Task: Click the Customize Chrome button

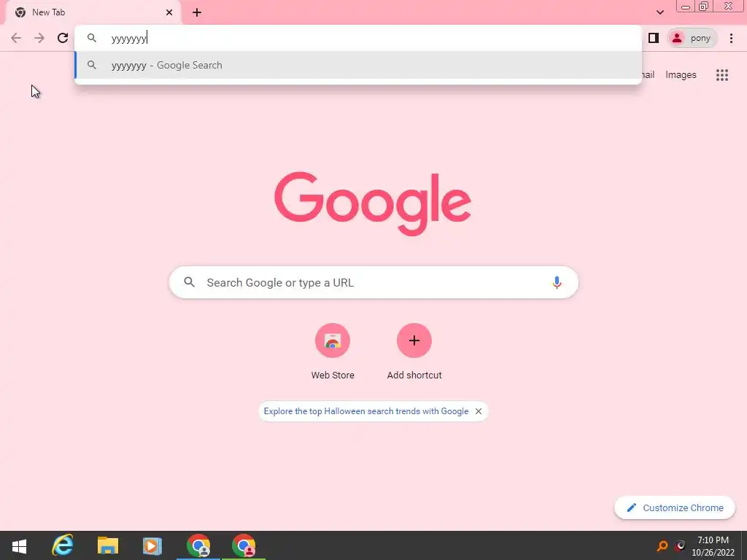Action: coord(675,507)
